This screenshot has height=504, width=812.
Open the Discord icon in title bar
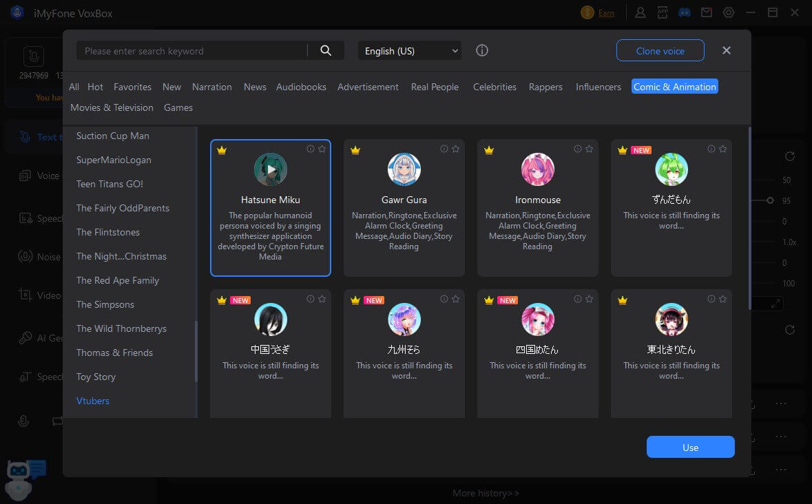click(684, 12)
